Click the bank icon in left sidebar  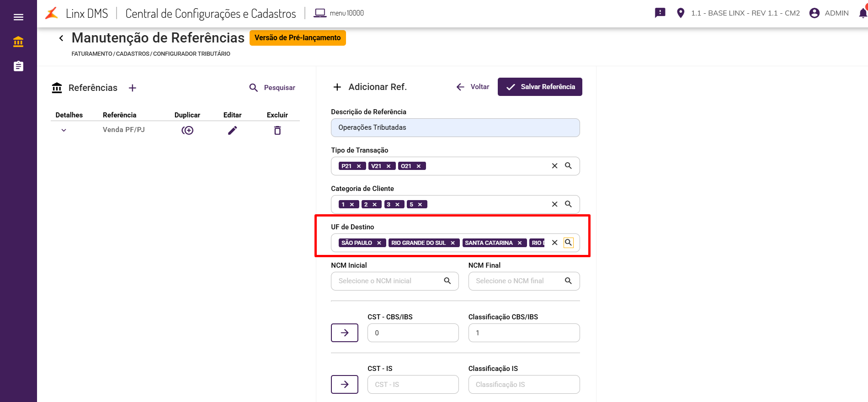18,42
